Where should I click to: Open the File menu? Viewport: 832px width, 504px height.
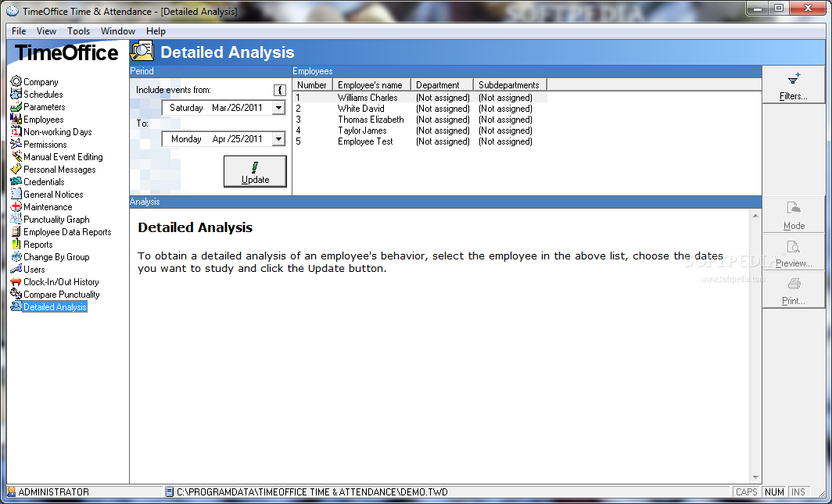pyautogui.click(x=19, y=31)
